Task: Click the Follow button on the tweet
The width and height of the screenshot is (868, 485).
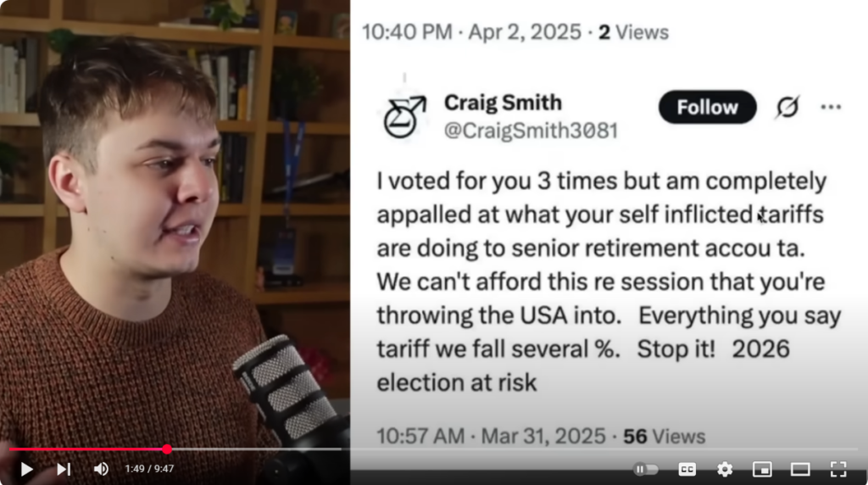Action: (707, 108)
